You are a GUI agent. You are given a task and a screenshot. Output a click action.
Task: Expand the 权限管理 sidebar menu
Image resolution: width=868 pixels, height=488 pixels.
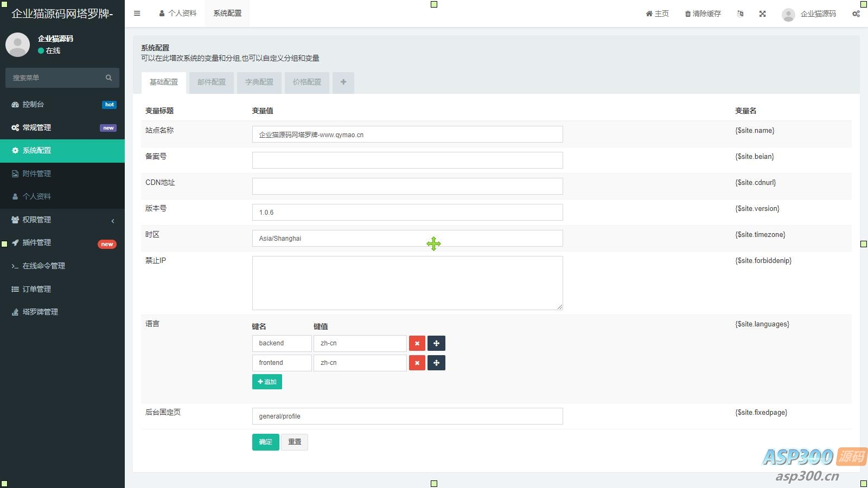[62, 220]
